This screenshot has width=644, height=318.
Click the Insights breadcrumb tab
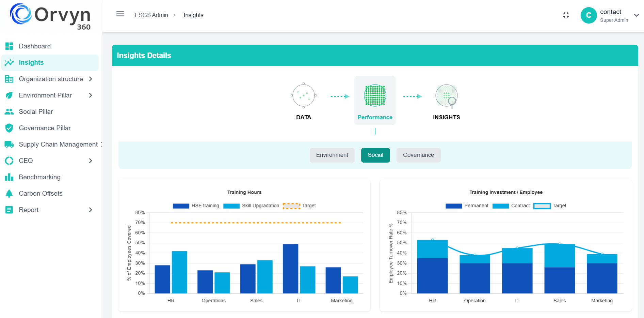click(193, 15)
